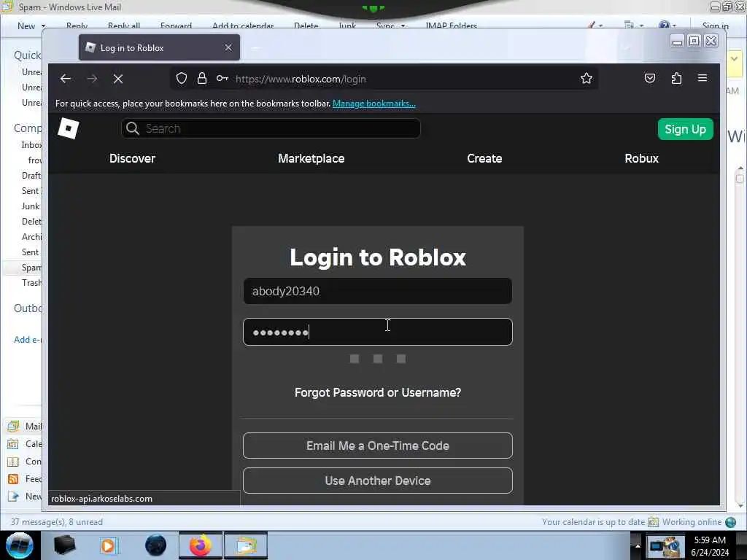Screen dimensions: 747x560
Task: Open the Discover page
Action: 133,158
